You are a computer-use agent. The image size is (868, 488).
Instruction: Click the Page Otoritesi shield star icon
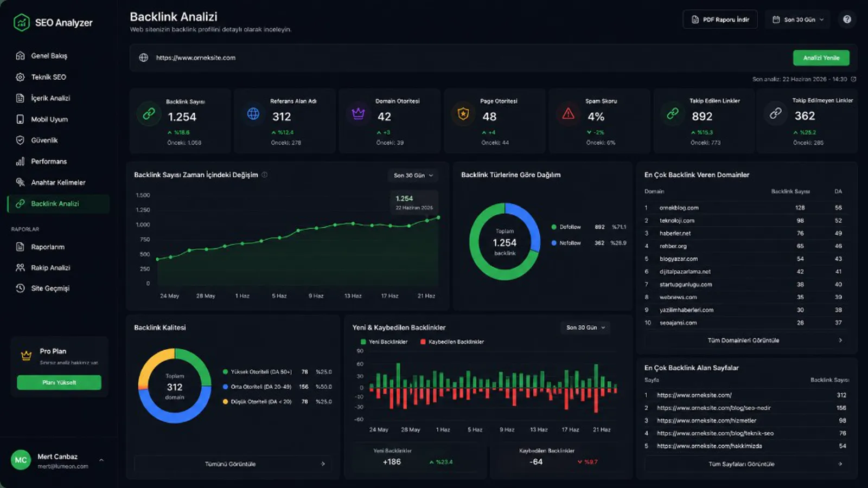463,114
